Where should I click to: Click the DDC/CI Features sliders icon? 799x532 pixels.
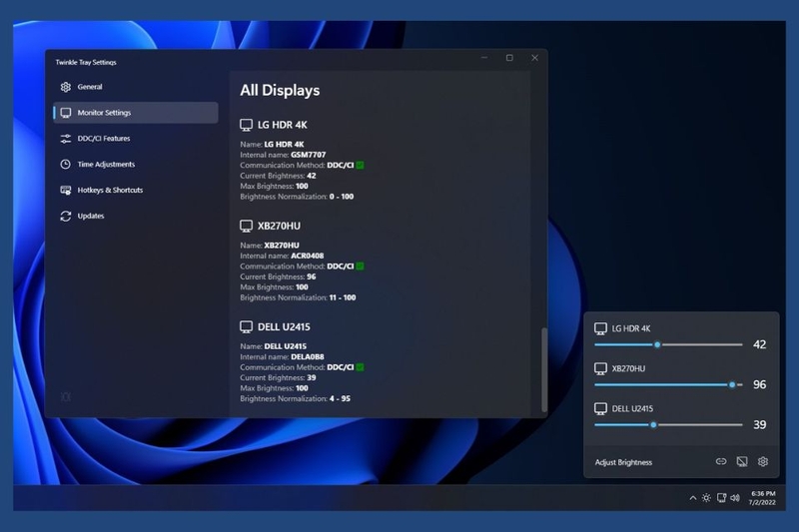point(66,139)
